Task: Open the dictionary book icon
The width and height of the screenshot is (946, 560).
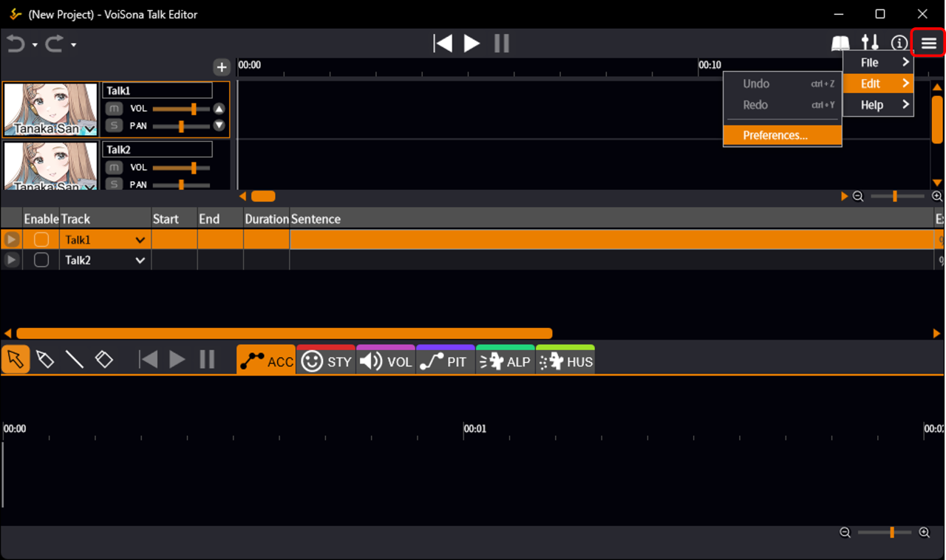Action: 840,44
